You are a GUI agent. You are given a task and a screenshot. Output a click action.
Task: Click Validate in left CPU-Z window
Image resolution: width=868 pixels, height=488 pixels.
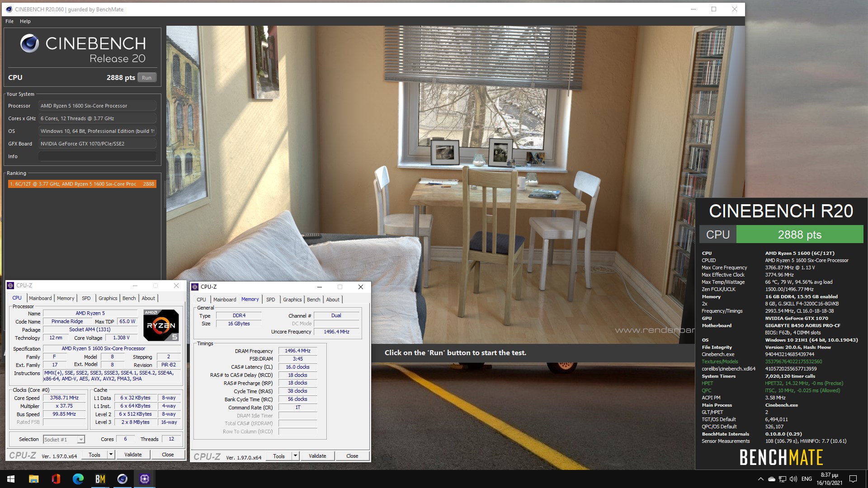point(133,455)
